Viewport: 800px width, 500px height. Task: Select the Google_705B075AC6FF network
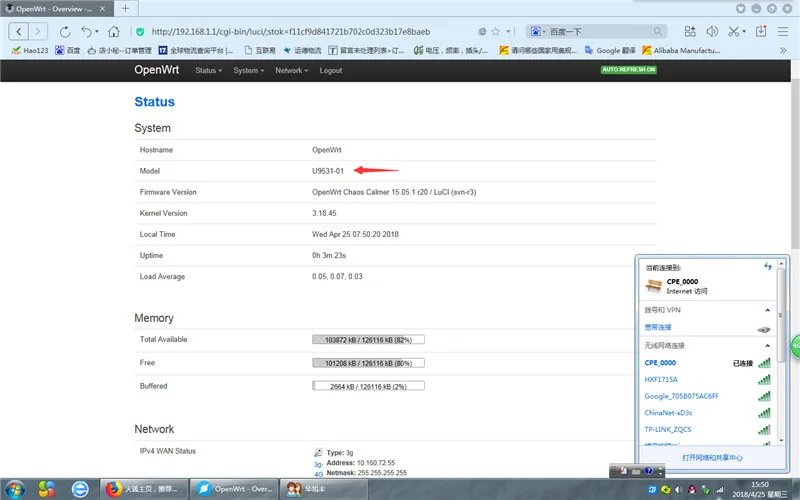681,396
